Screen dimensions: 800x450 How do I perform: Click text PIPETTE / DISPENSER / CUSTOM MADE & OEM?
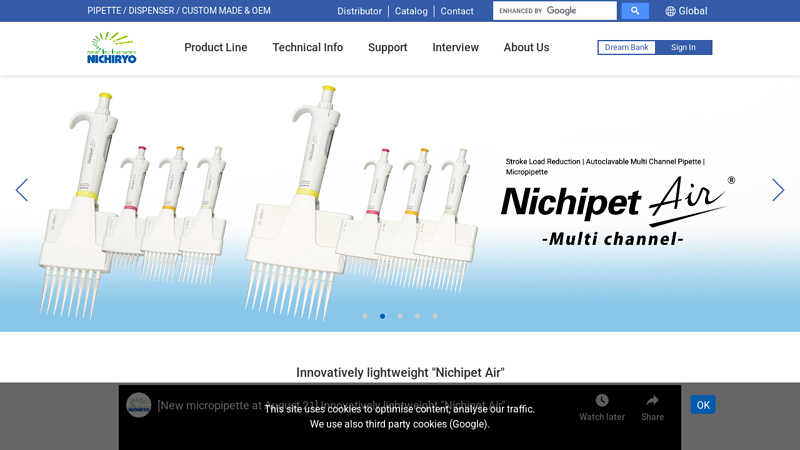click(x=179, y=11)
